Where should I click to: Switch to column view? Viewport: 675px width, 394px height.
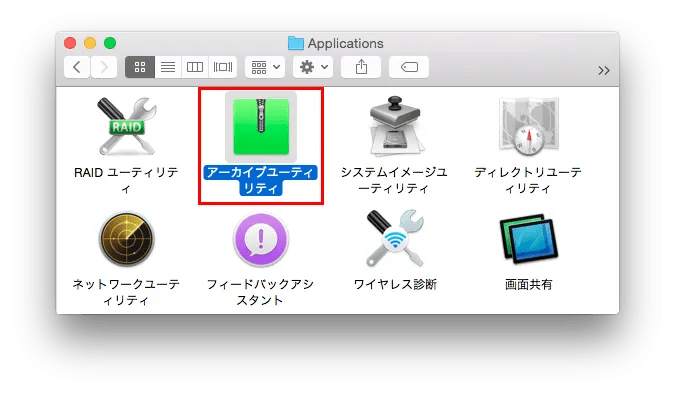pyautogui.click(x=195, y=67)
